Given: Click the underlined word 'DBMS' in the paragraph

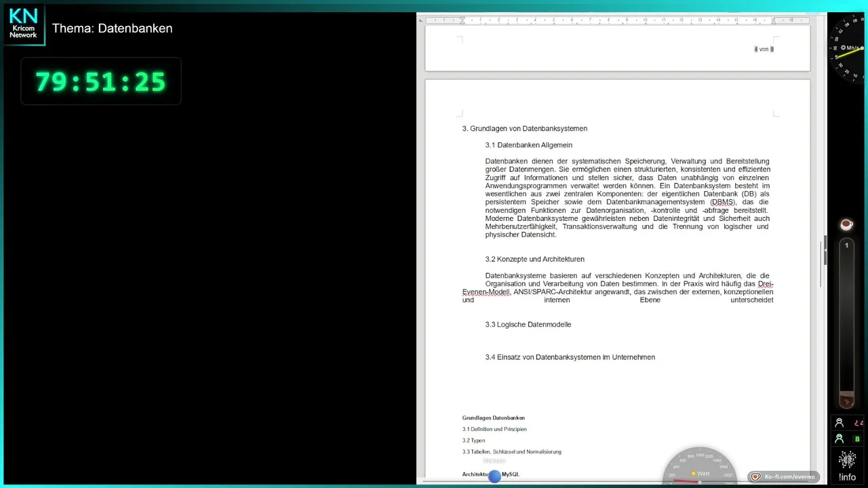Looking at the screenshot, I should (722, 202).
